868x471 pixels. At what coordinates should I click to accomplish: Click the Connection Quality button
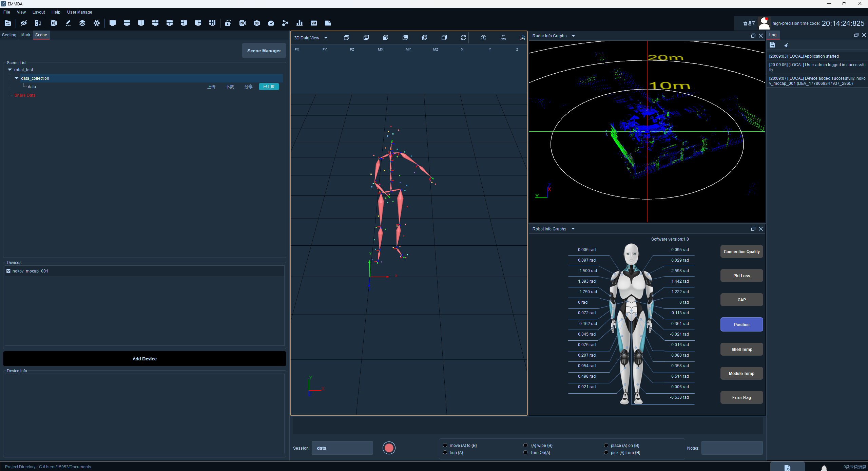click(741, 251)
